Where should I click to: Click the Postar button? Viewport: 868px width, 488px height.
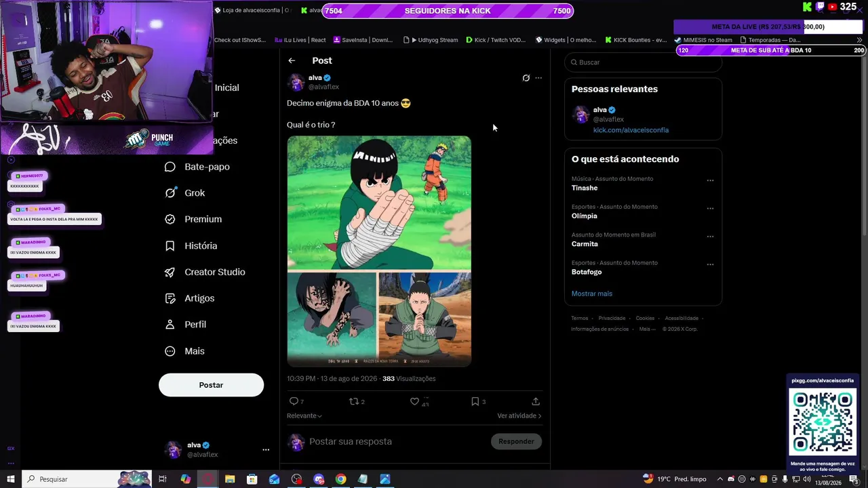point(211,385)
